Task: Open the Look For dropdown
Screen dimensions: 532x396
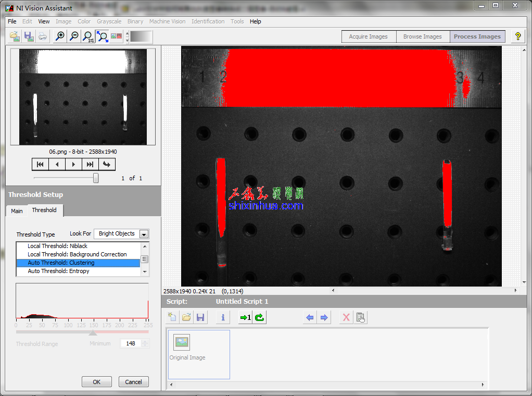Action: (x=144, y=234)
